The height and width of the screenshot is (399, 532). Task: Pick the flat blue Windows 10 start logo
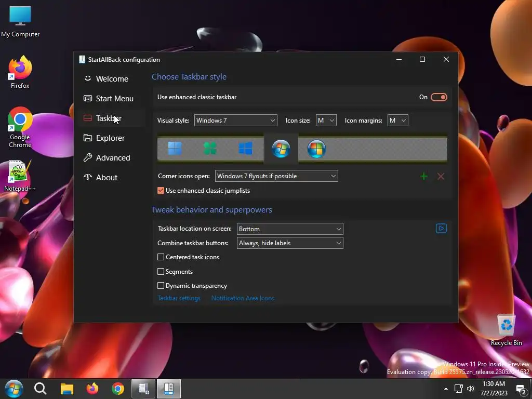[245, 148]
